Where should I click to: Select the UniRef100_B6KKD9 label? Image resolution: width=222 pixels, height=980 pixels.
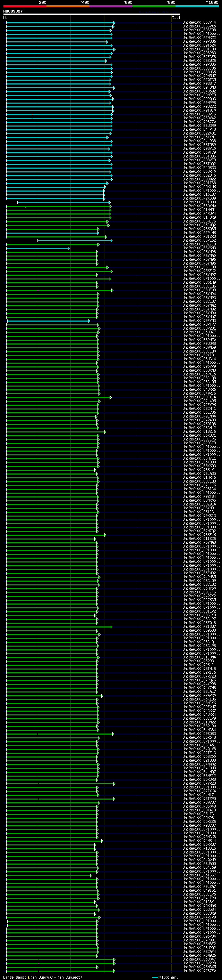(x=199, y=267)
